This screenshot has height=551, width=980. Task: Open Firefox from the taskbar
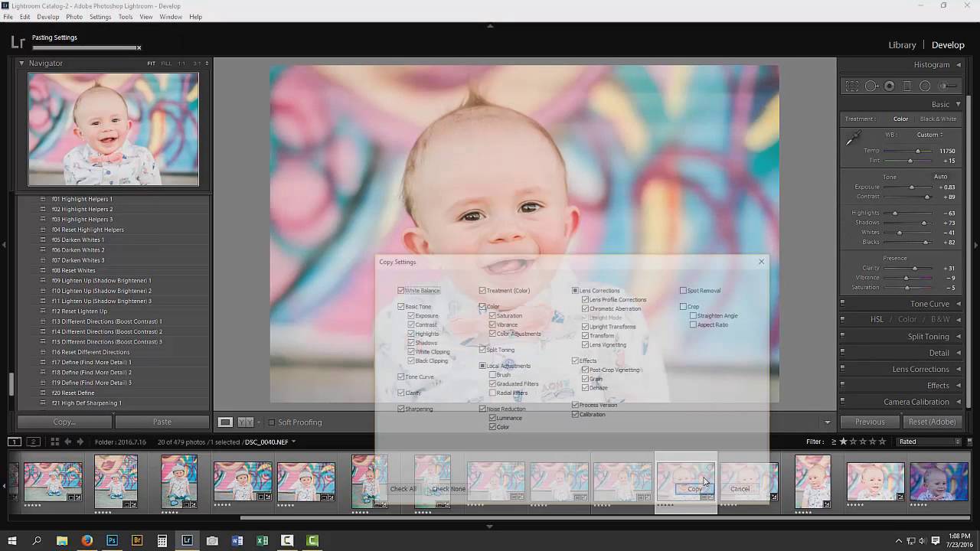coord(87,540)
